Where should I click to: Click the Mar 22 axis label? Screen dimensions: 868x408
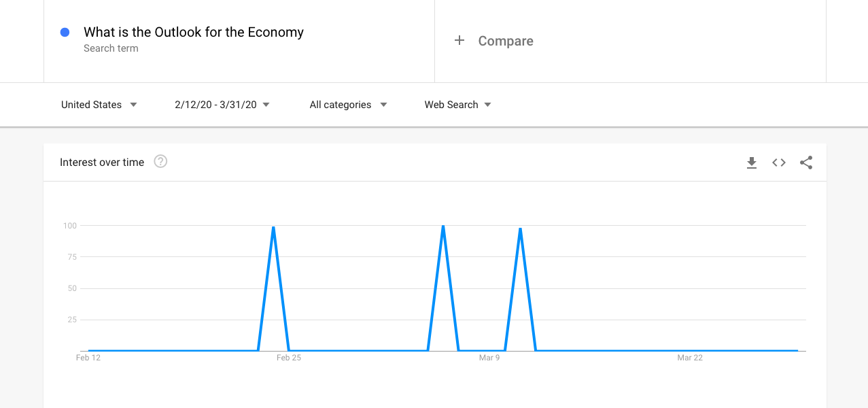pyautogui.click(x=691, y=357)
